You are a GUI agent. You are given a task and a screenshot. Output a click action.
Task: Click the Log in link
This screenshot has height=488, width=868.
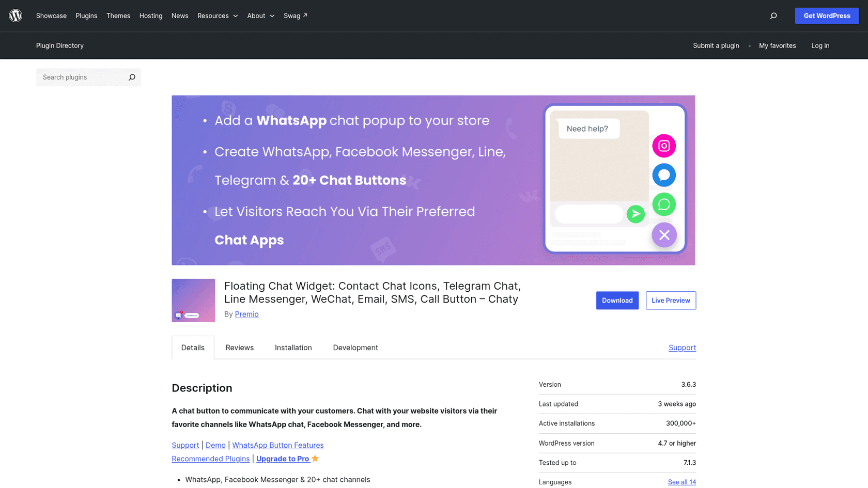pyautogui.click(x=820, y=45)
